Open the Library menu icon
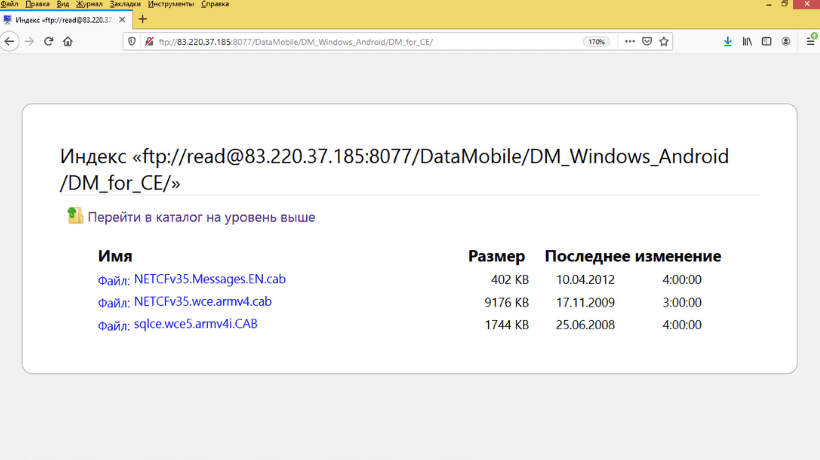820x460 pixels. point(747,41)
